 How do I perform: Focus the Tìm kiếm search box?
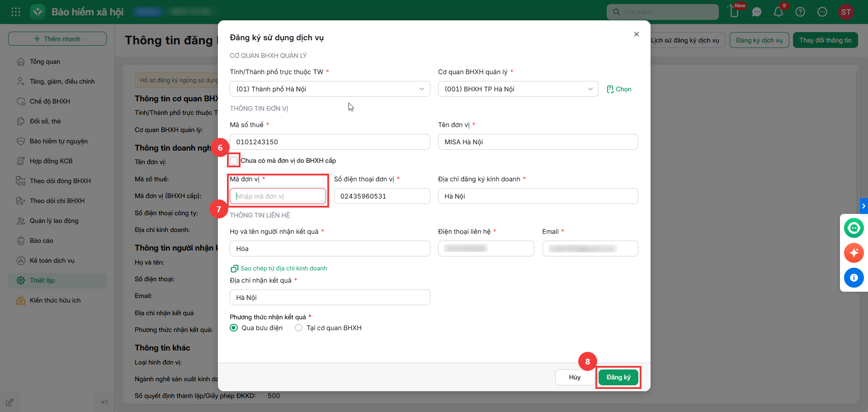(x=663, y=12)
